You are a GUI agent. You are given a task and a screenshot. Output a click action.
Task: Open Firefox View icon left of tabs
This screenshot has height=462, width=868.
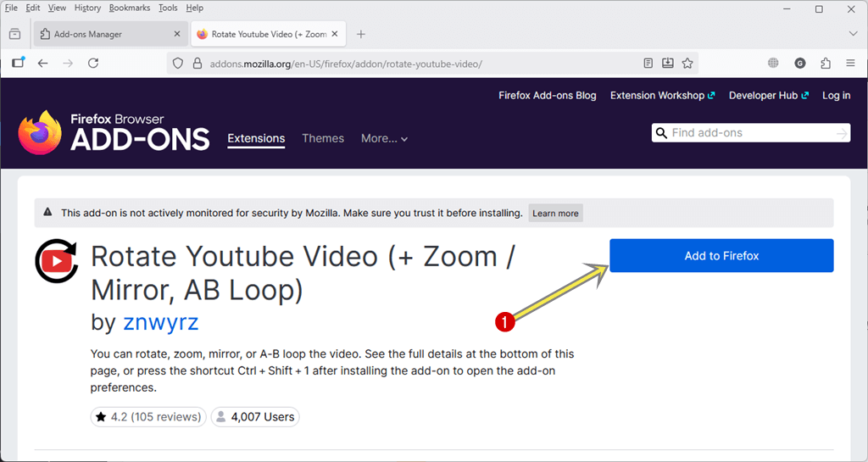click(x=15, y=34)
